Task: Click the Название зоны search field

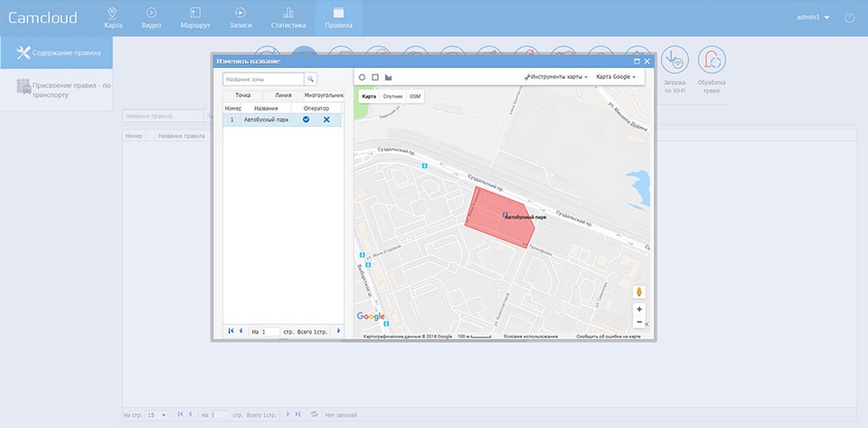Action: click(x=263, y=80)
